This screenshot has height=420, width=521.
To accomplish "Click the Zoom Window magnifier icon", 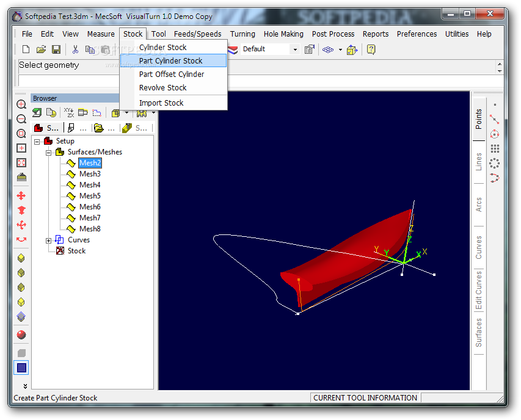I will [x=21, y=134].
